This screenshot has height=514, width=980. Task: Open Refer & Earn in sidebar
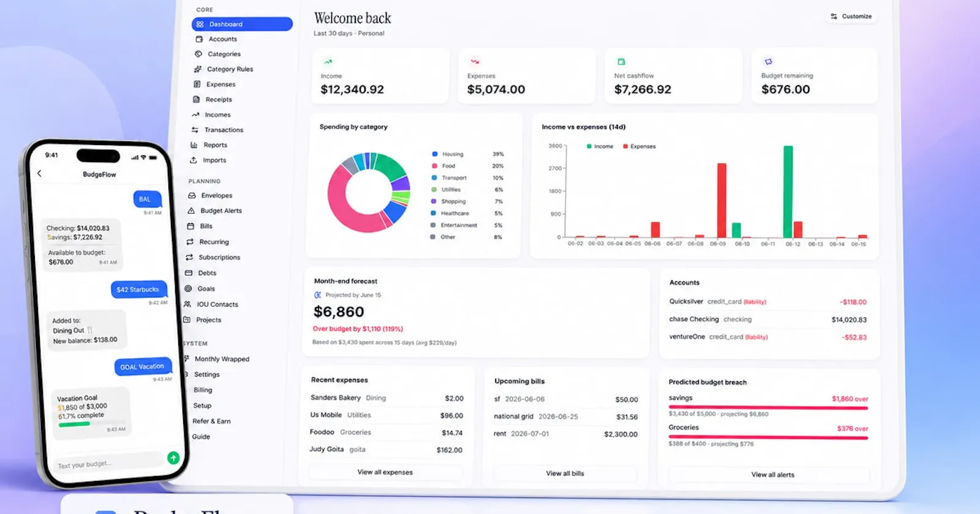click(211, 421)
